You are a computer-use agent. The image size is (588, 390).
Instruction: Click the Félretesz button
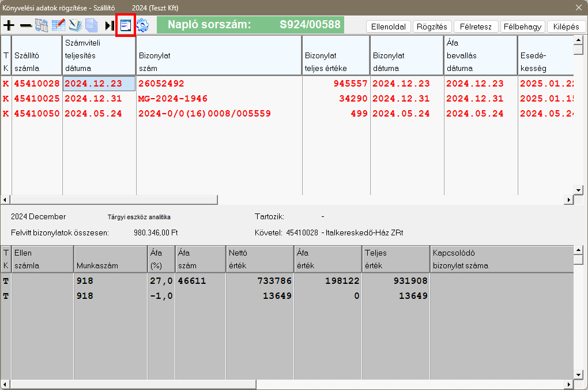[x=476, y=27]
